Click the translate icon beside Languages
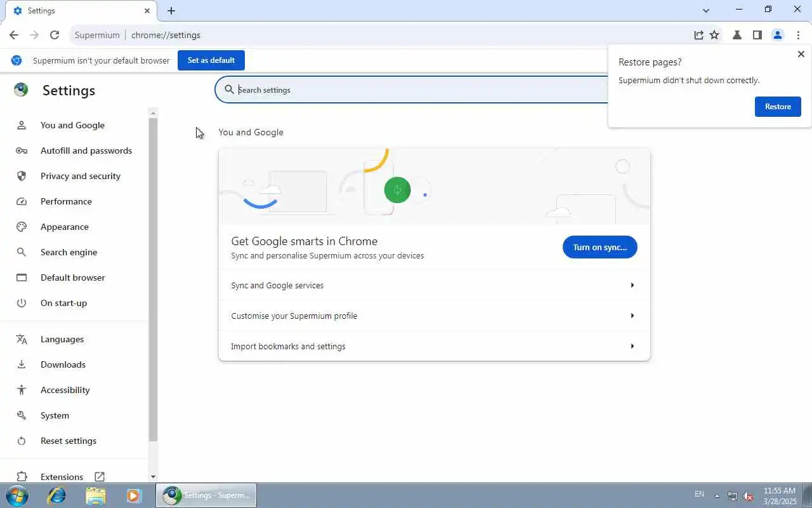The width and height of the screenshot is (812, 508). coord(22,339)
